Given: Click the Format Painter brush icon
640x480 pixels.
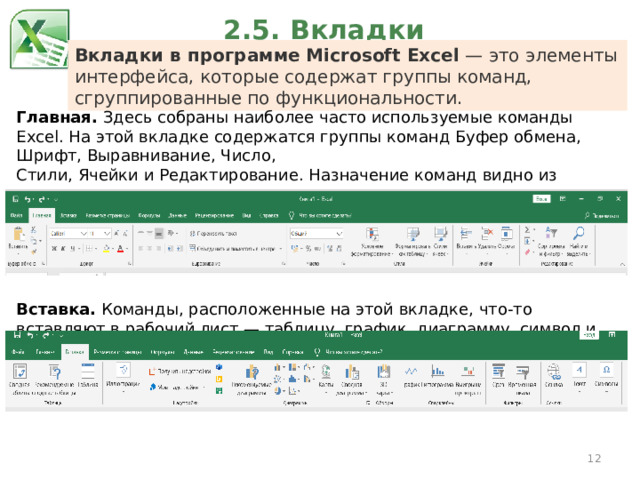Looking at the screenshot, I should pyautogui.click(x=33, y=251).
